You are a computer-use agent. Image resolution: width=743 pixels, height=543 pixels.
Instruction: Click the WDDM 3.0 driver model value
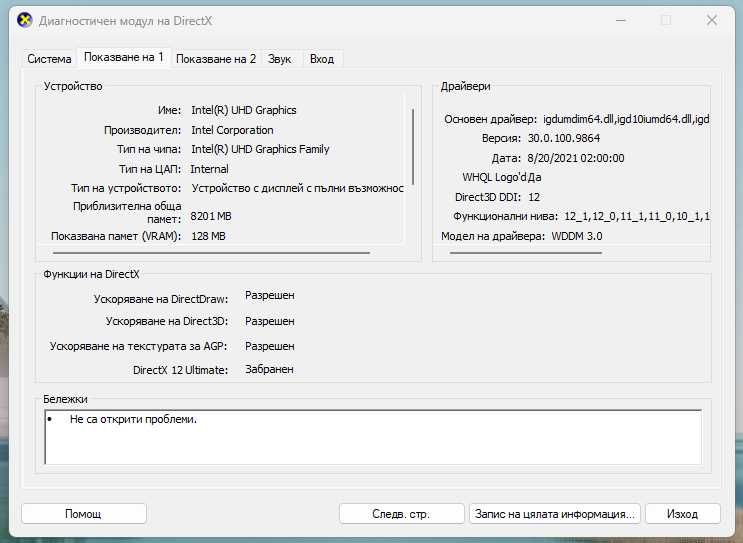click(x=577, y=236)
